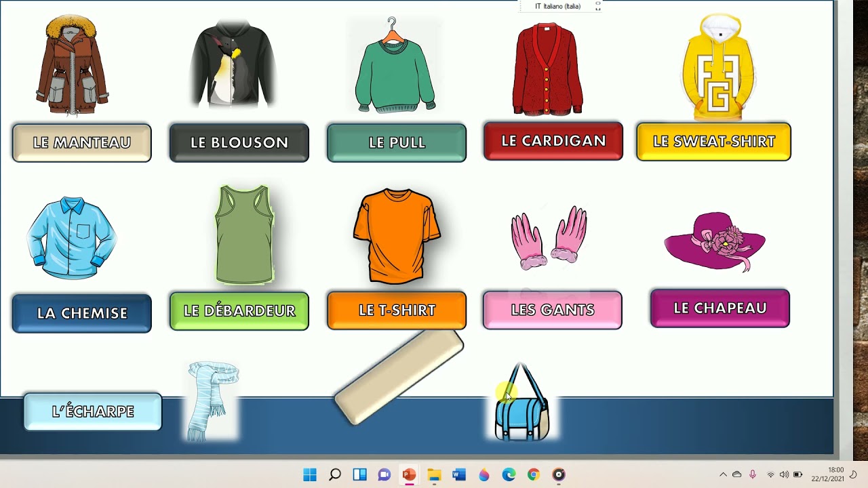The width and height of the screenshot is (868, 488).
Task: Click the LES GANTS label button
Action: coord(552,310)
